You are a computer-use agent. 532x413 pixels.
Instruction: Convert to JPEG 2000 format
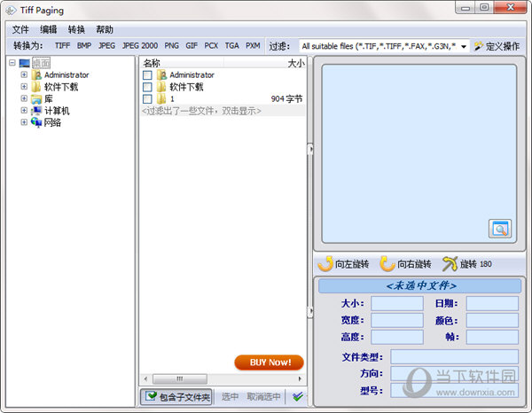tap(140, 46)
